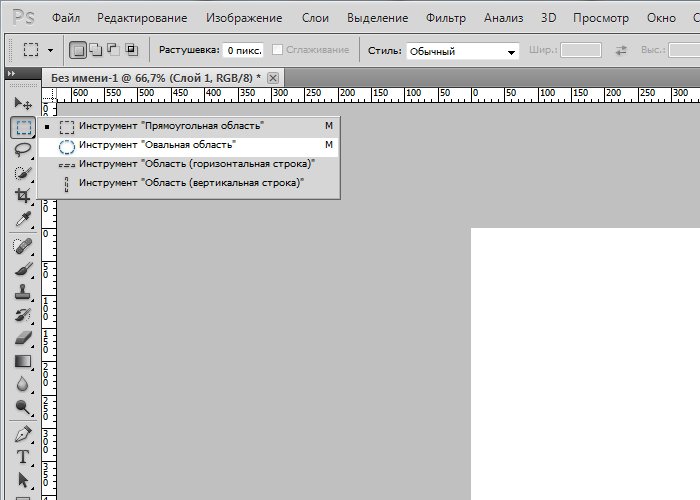The height and width of the screenshot is (500, 700).
Task: Toggle Add to selection mode button
Action: [x=95, y=50]
